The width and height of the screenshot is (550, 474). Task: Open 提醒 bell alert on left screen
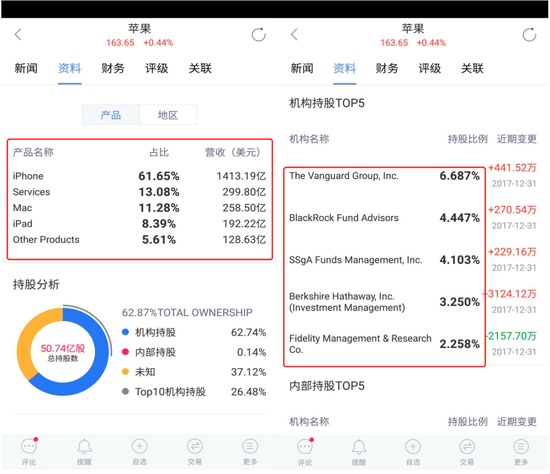click(x=84, y=451)
